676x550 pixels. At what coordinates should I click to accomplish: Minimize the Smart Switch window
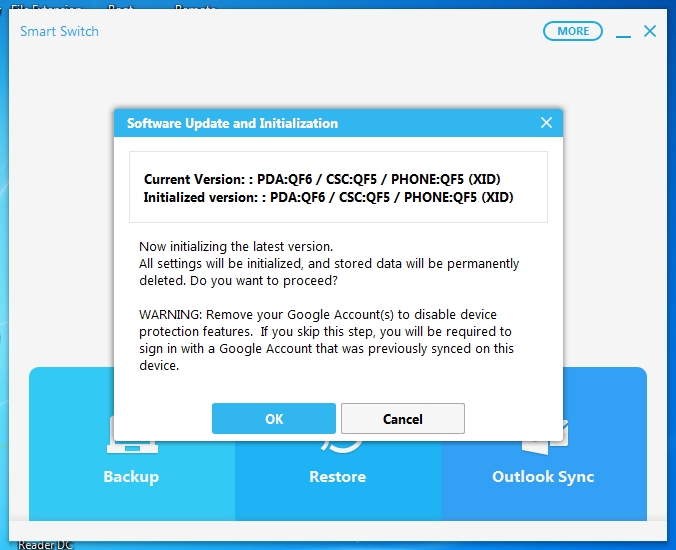[x=623, y=34]
